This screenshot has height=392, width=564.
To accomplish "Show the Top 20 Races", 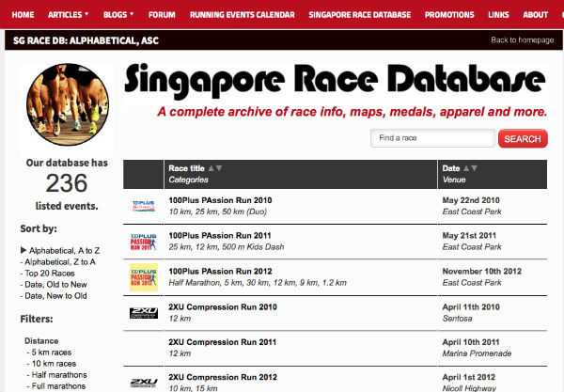I will [50, 274].
